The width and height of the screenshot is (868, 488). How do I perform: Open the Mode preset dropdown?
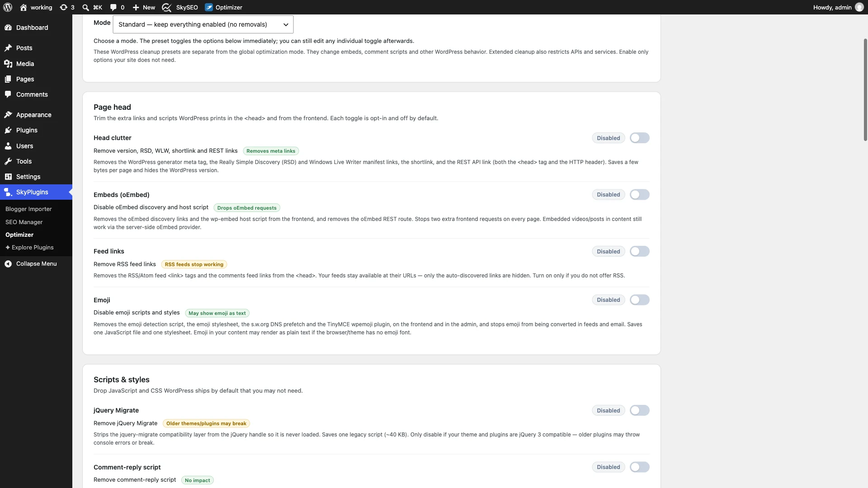[x=203, y=24]
